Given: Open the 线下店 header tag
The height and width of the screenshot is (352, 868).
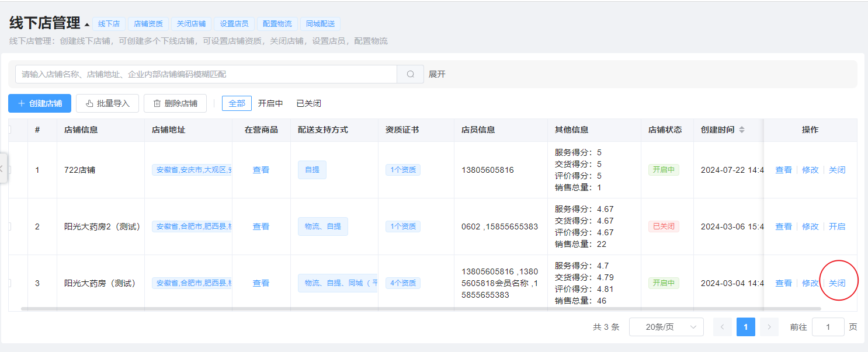Looking at the screenshot, I should pos(109,24).
